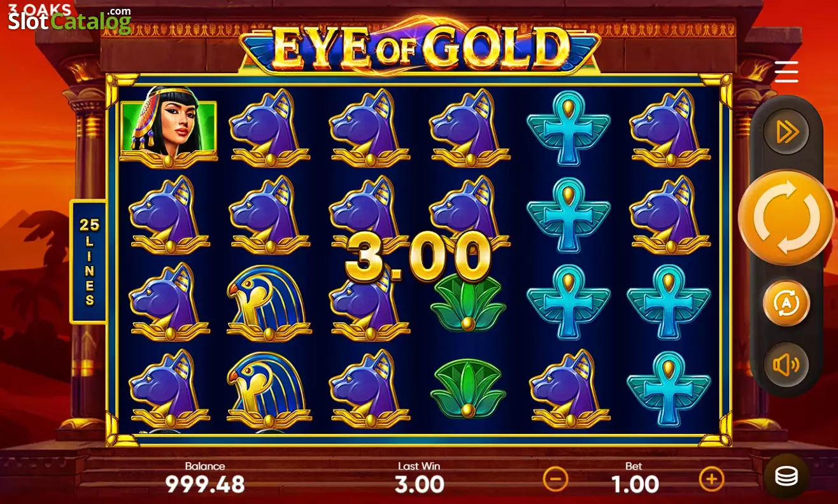This screenshot has height=504, width=838.
Task: Click the 3.00 win amount overlay
Action: pyautogui.click(x=418, y=257)
